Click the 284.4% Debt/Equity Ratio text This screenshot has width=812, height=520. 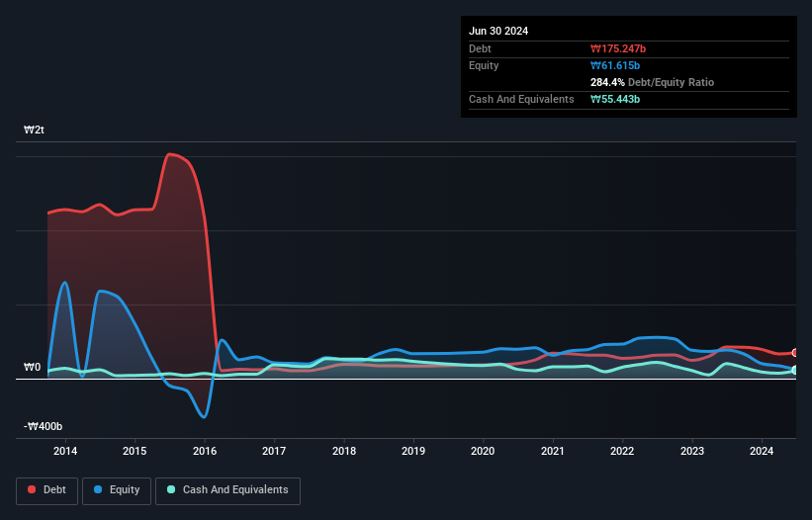coord(652,82)
